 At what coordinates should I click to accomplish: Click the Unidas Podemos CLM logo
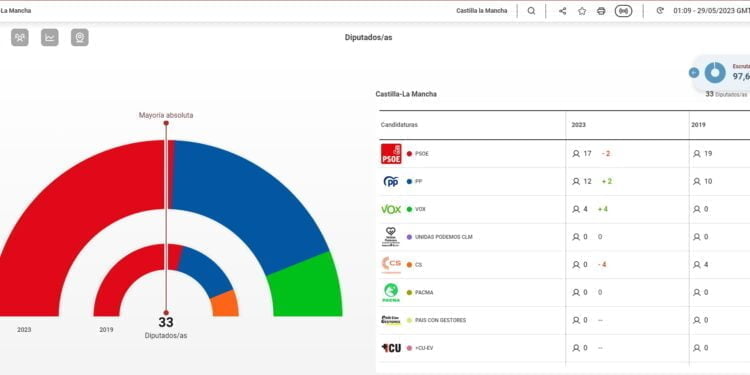pyautogui.click(x=391, y=237)
